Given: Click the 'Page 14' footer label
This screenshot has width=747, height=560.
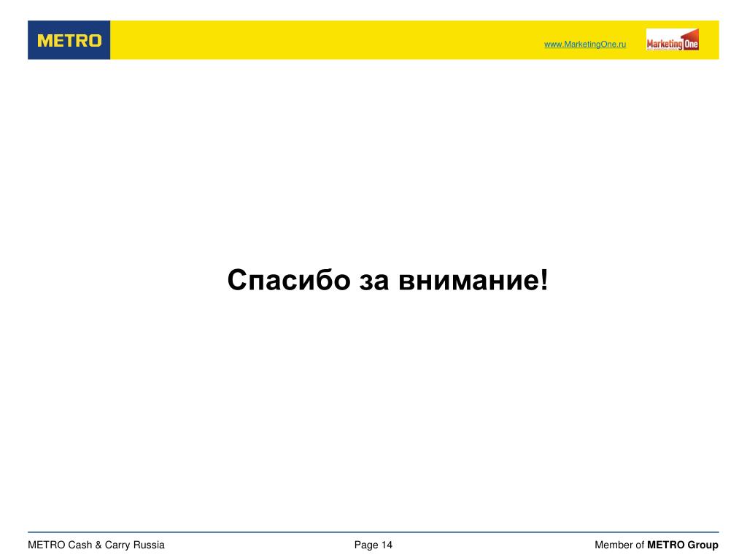Looking at the screenshot, I should 373,545.
